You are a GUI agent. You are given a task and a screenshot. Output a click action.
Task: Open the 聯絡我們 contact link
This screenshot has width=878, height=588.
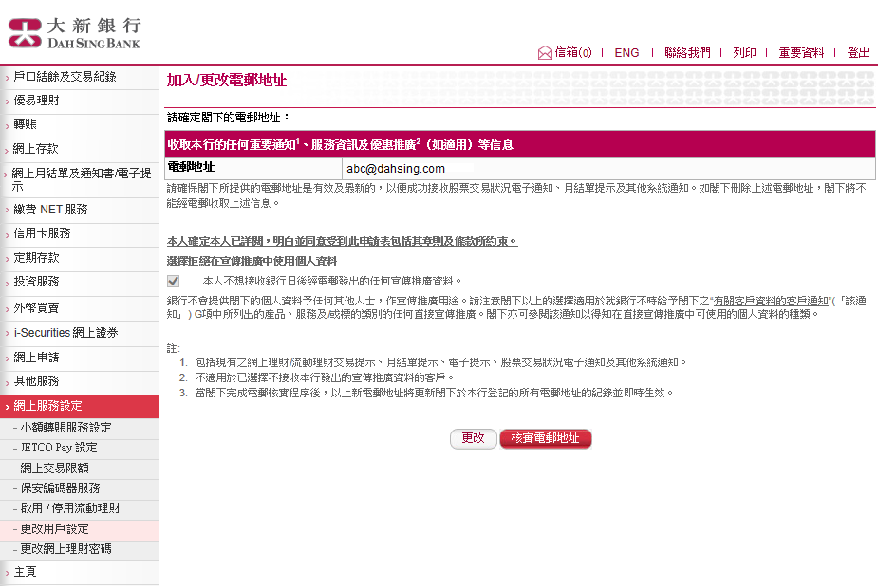pyautogui.click(x=687, y=53)
